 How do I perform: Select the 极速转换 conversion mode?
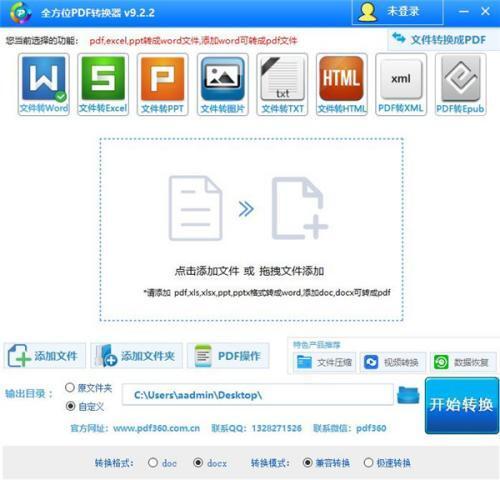click(387, 463)
